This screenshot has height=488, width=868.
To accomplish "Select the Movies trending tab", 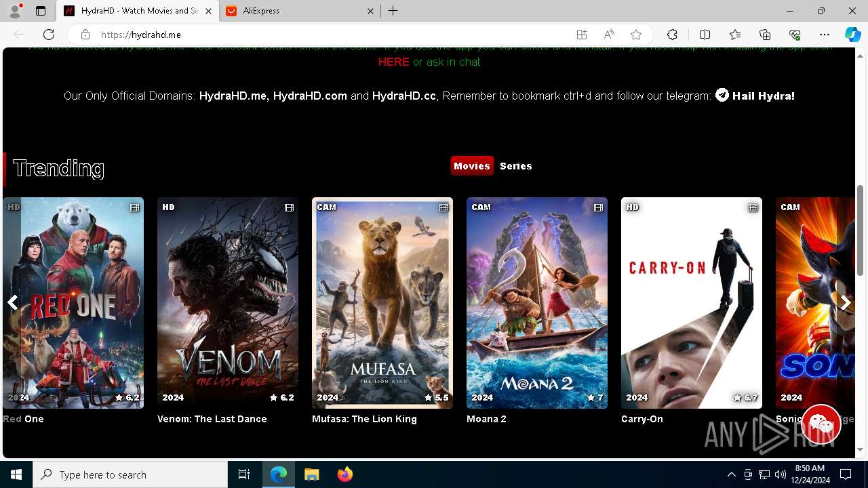I will tap(472, 166).
